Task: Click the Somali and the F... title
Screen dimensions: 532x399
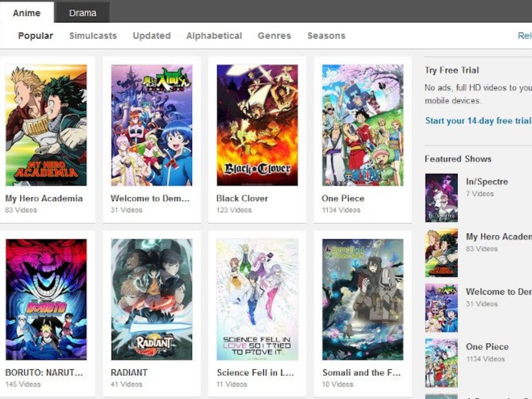Action: 361,373
